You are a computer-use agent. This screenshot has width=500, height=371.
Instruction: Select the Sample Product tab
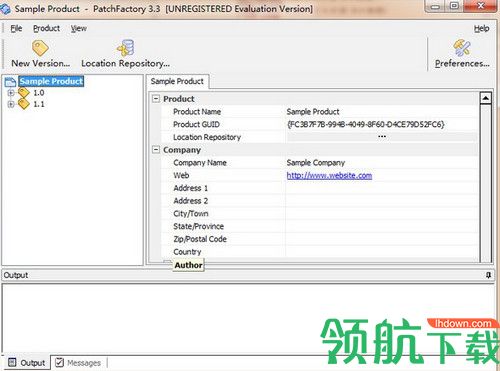pos(177,81)
